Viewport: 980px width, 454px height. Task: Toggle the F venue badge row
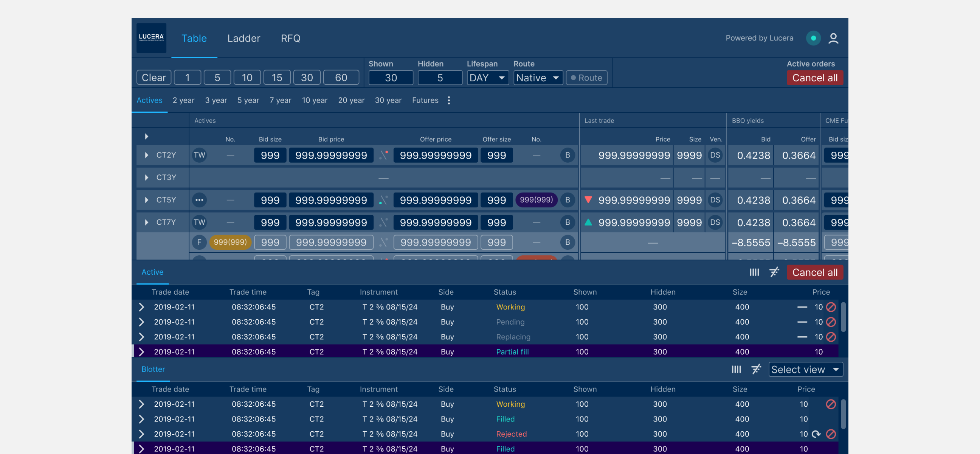(199, 242)
